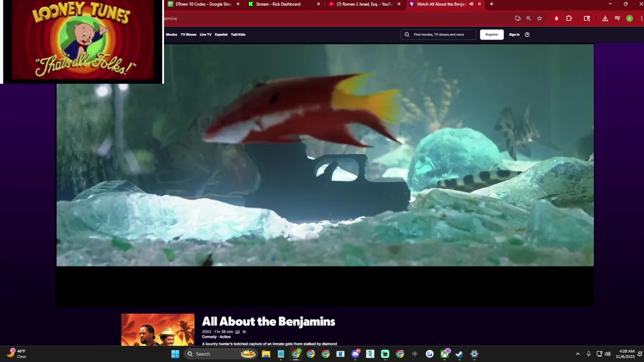Image resolution: width=644 pixels, height=362 pixels.
Task: Click the volume speaker icon in system tray
Action: click(607, 354)
